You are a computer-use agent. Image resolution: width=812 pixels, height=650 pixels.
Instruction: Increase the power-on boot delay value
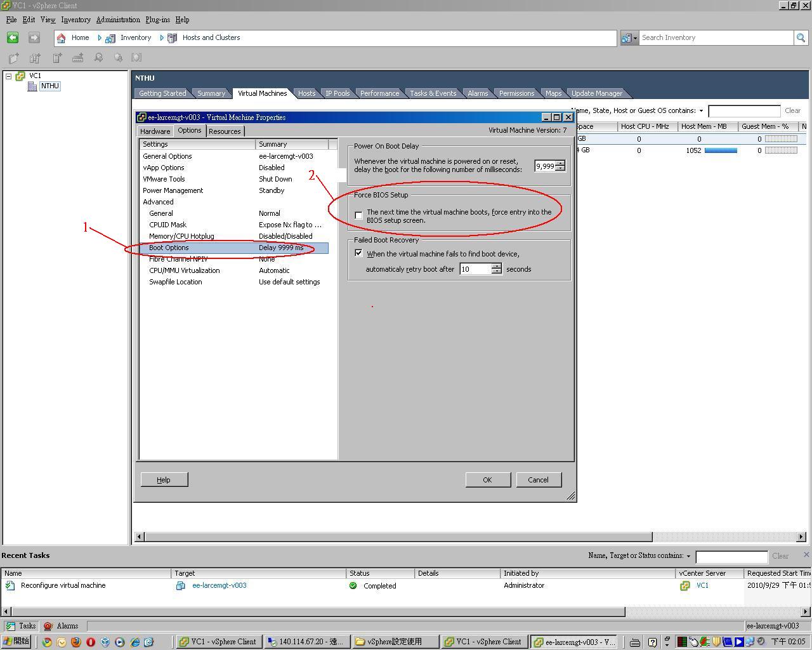[x=560, y=163]
